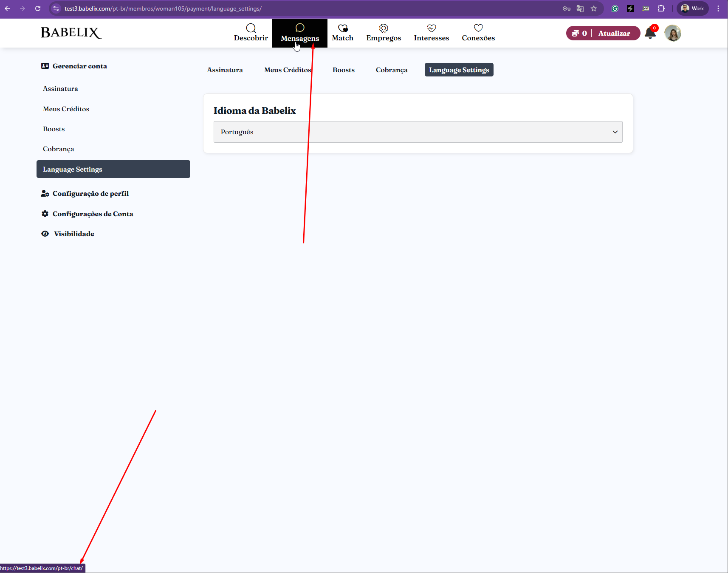Open the user profile avatar menu

coord(673,33)
